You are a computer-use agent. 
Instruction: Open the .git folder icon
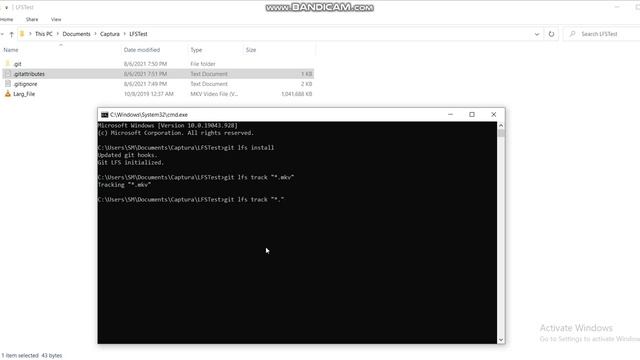coord(7,64)
